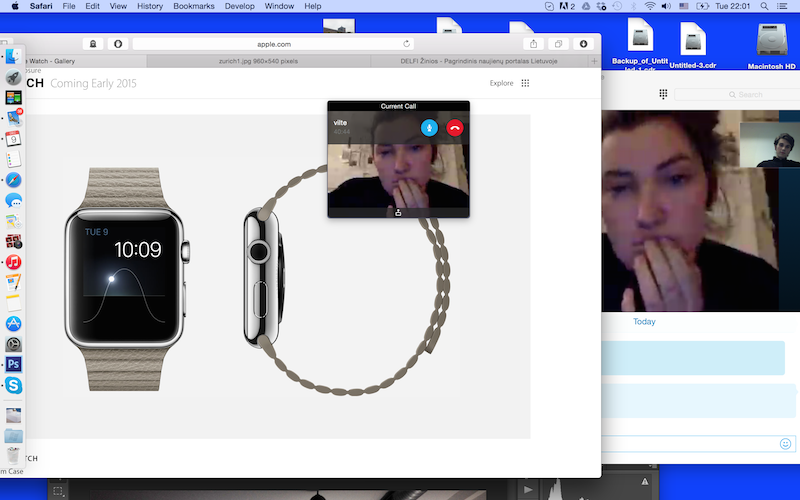Open iTunes from the Dock
The height and width of the screenshot is (500, 800).
pyautogui.click(x=13, y=262)
